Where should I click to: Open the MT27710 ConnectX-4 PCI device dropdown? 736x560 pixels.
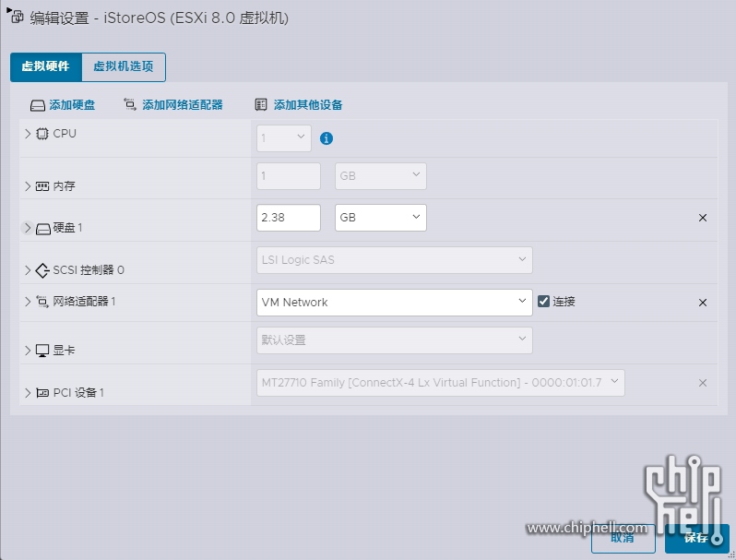pos(441,383)
